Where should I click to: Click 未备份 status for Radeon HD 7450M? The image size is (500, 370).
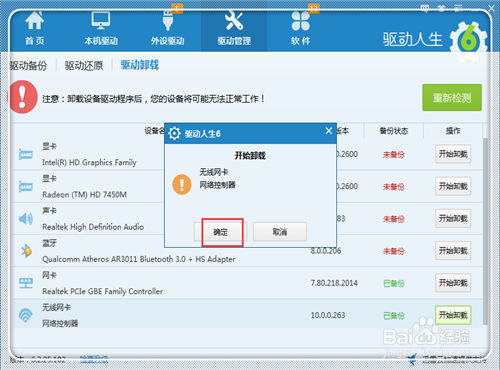click(393, 187)
